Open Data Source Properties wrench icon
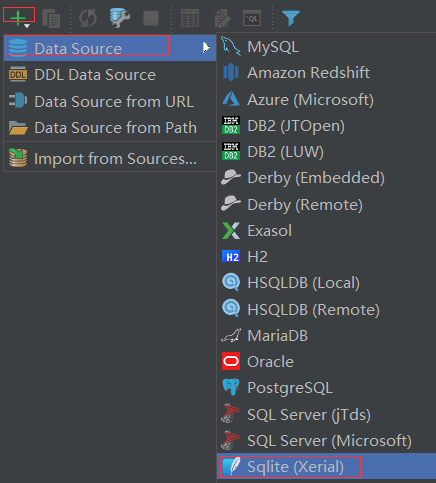Screen dimensions: 436x483 [x=120, y=18]
